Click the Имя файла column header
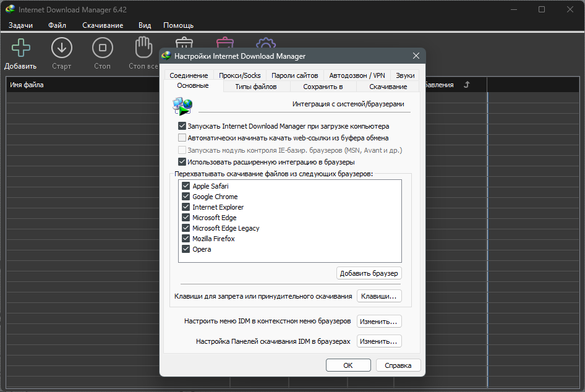This screenshot has width=585, height=392. pyautogui.click(x=26, y=85)
